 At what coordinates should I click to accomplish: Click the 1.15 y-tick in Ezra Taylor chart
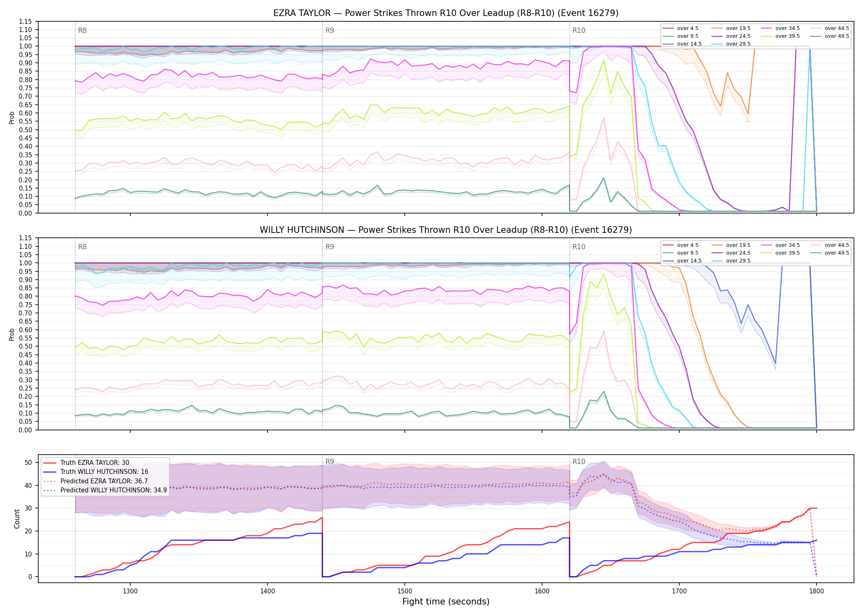coord(25,21)
